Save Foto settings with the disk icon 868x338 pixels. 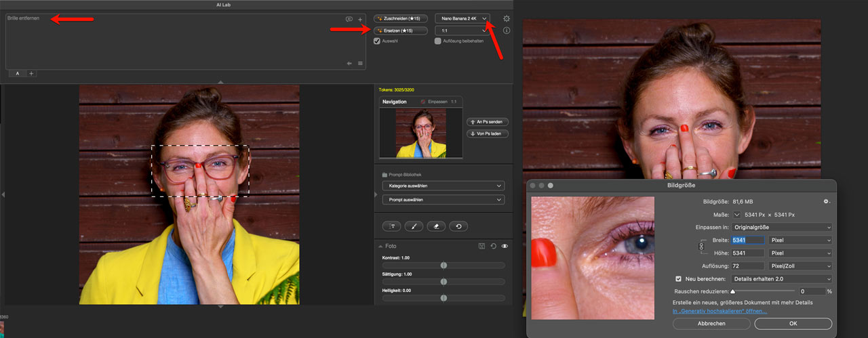(x=481, y=247)
